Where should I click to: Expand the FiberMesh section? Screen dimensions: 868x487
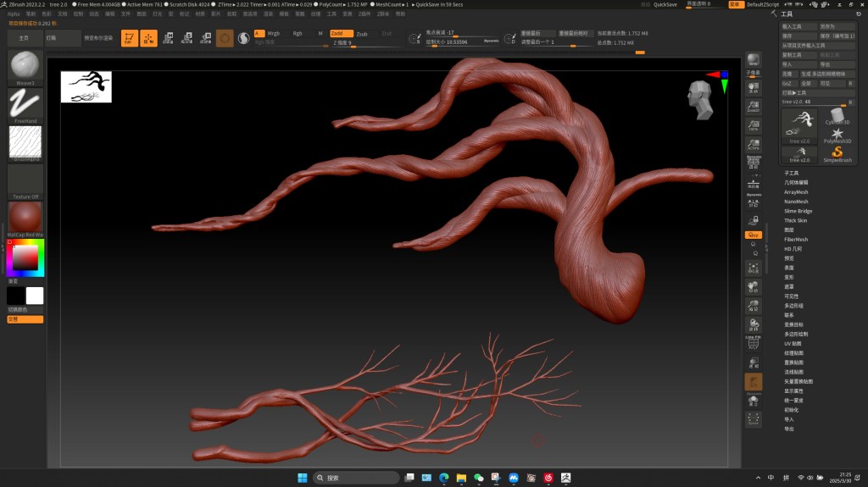[x=796, y=240]
